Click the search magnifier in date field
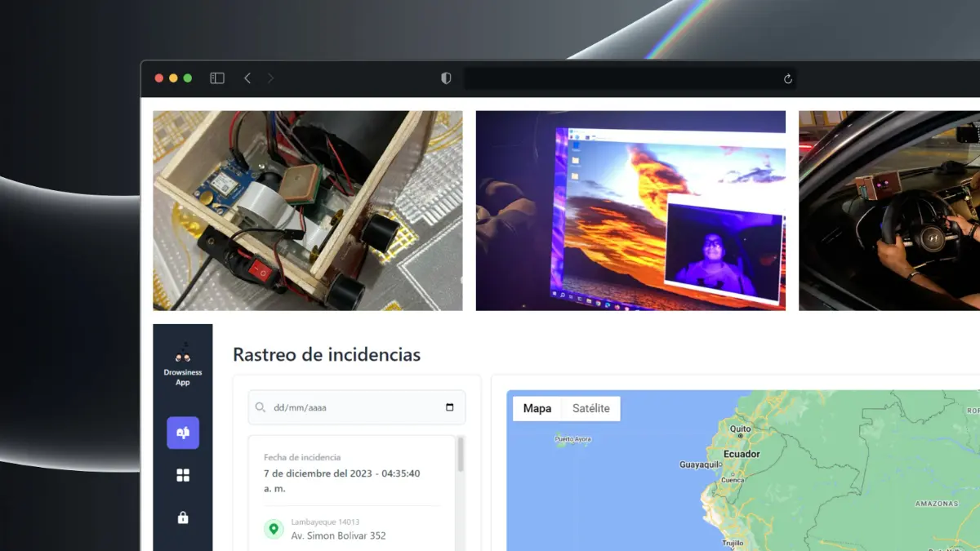This screenshot has width=980, height=551. point(261,407)
